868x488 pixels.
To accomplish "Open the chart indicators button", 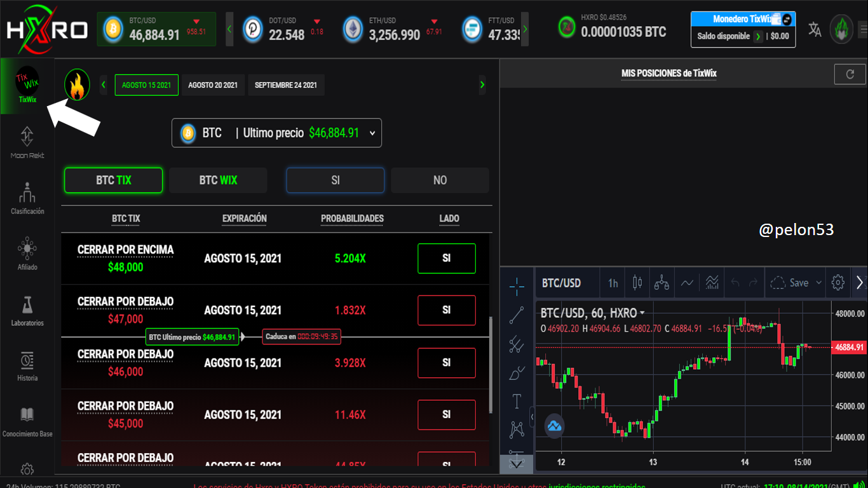I will [687, 283].
